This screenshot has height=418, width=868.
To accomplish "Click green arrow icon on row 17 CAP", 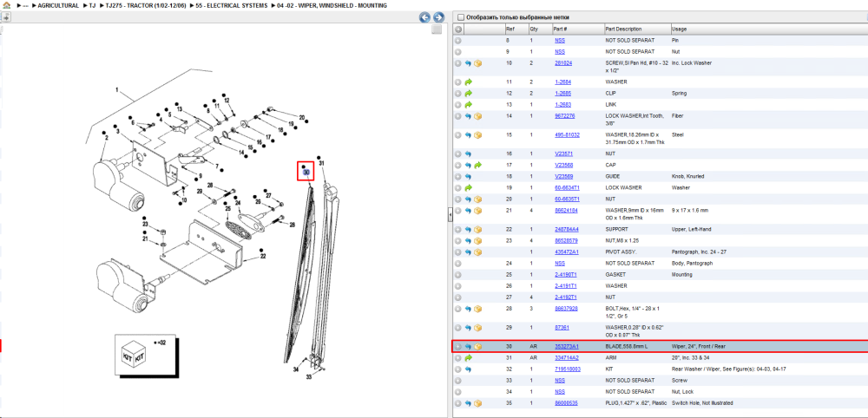I will click(478, 165).
